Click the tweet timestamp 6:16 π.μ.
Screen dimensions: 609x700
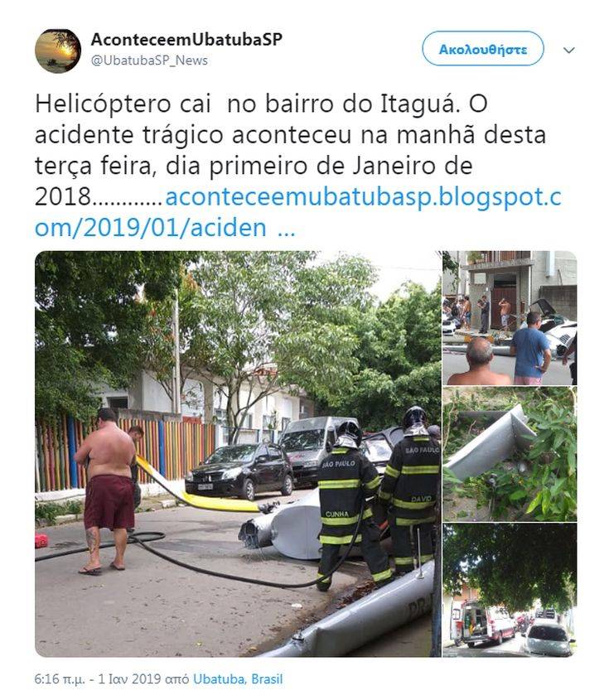pos(60,679)
